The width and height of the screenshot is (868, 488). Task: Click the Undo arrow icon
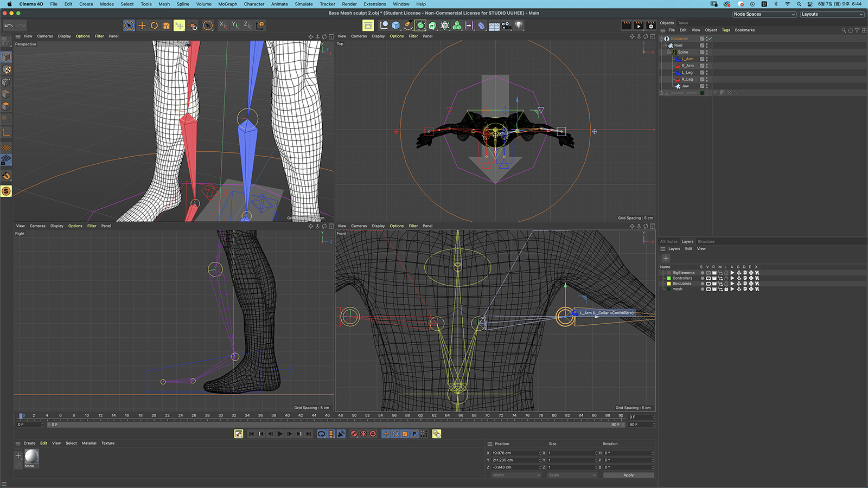tap(9, 25)
